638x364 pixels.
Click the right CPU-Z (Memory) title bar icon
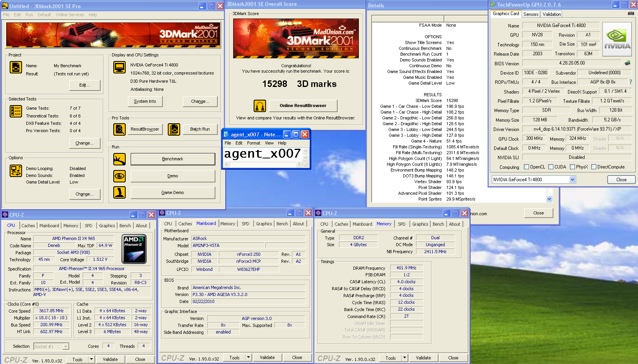tap(319, 213)
